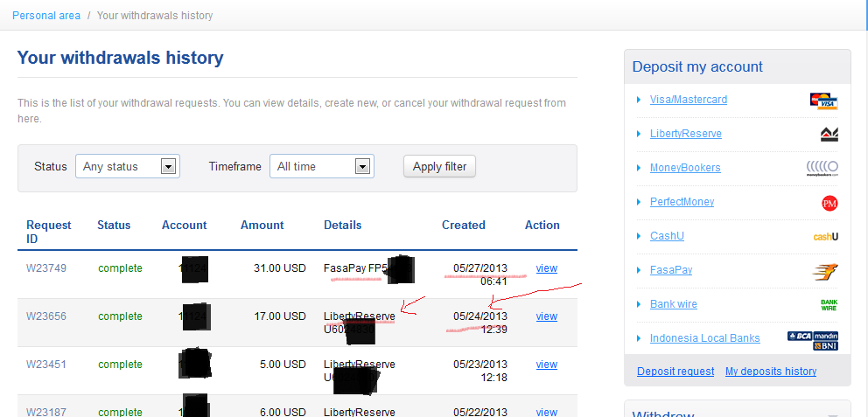Click the arrow bullet beside CashU
Viewport: 868px width, 417px height.
point(639,236)
